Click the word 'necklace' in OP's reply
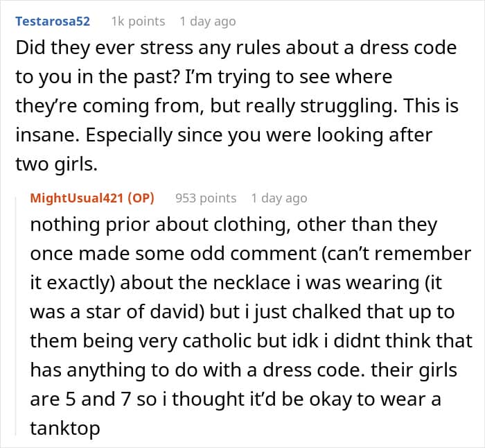This screenshot has height=448, width=485. pos(252,282)
